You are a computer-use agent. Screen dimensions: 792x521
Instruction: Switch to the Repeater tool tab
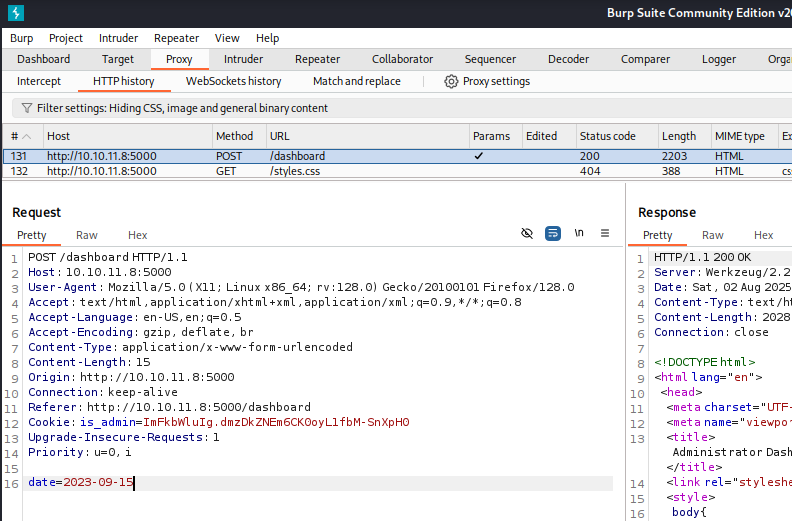tap(317, 59)
